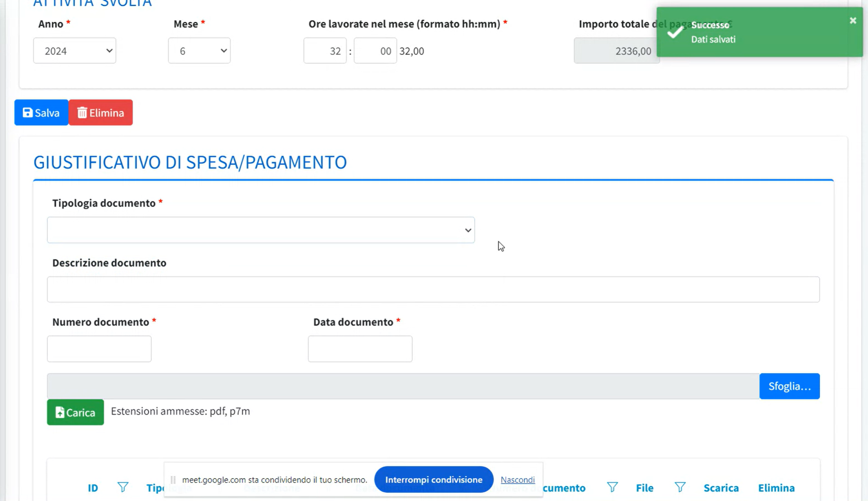This screenshot has width=868, height=501.
Task: Browse files with Sfoglia...
Action: (789, 386)
